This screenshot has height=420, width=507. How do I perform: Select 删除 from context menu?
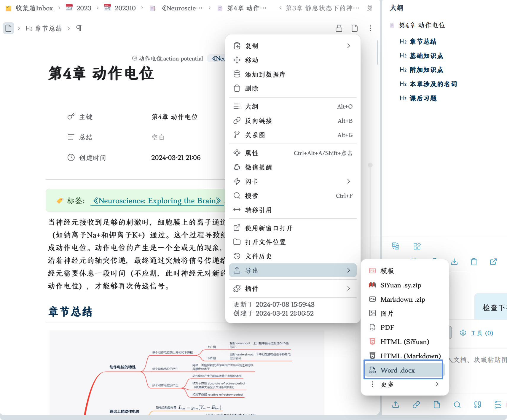point(293,88)
